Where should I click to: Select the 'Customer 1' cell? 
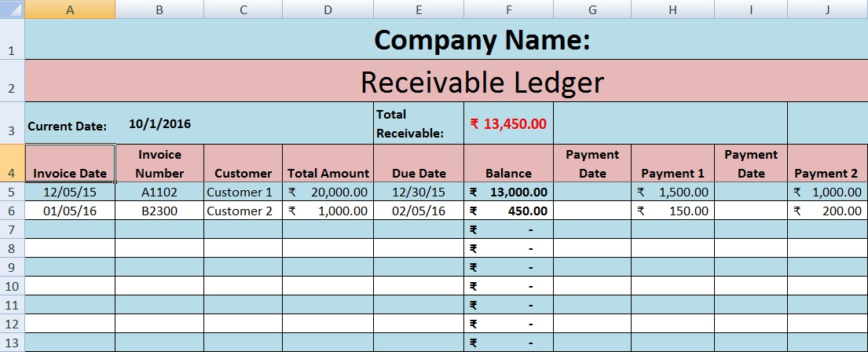[243, 192]
